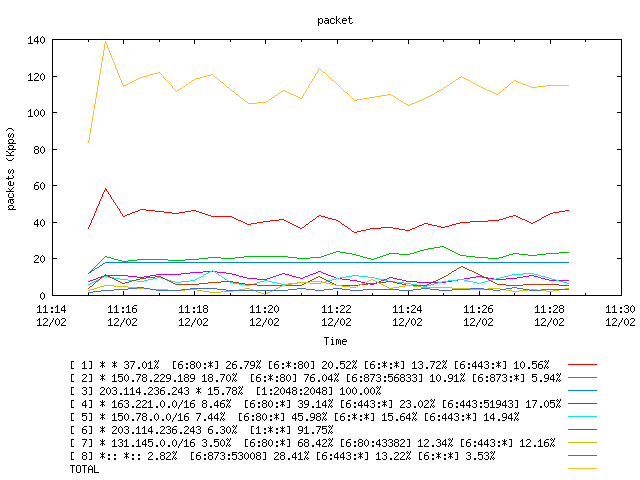
Task: Click the y-axis tick value 140
Action: click(36, 40)
